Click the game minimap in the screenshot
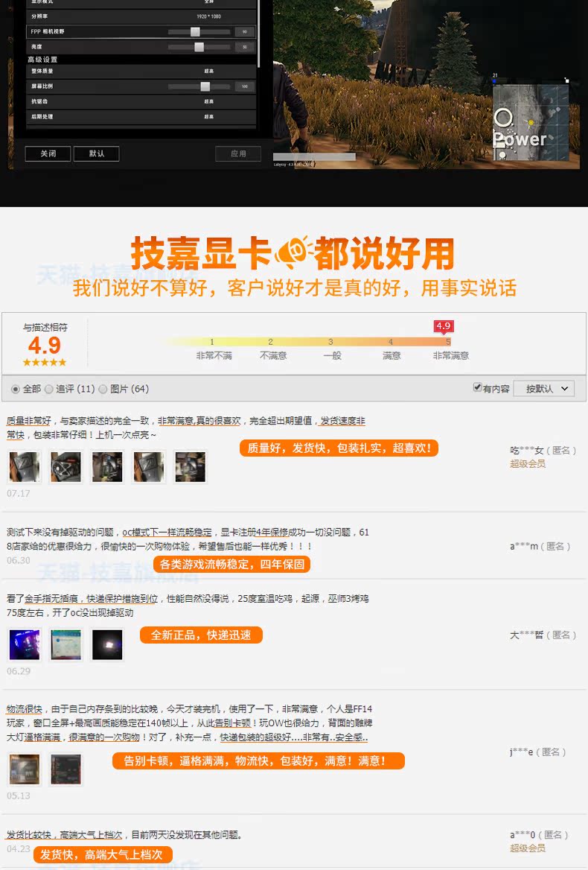588x870 pixels. point(531,121)
